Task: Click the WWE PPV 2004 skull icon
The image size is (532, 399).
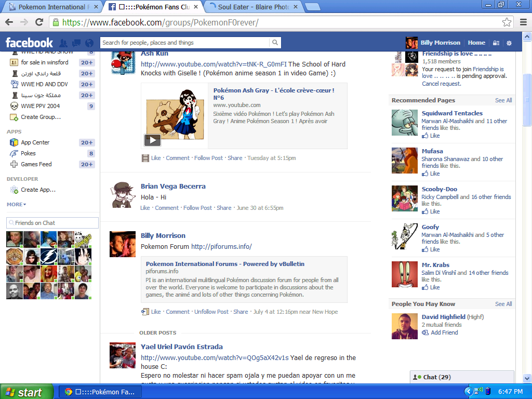Action: pos(14,106)
